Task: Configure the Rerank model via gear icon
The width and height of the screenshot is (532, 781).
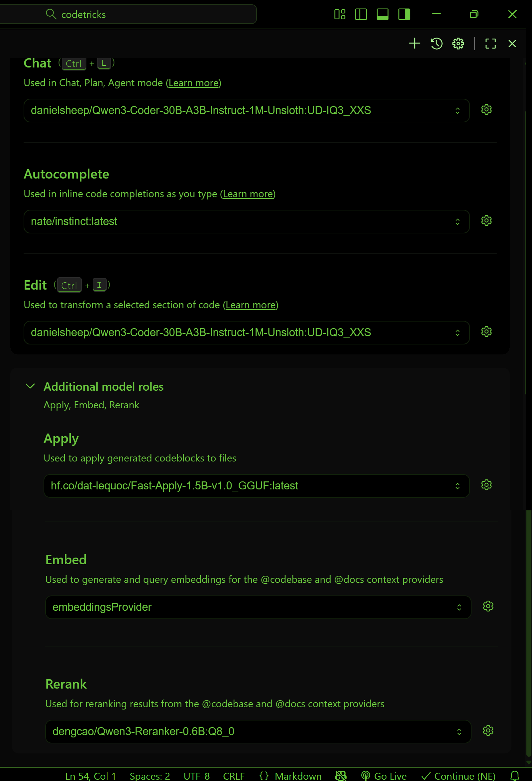Action: 488,730
